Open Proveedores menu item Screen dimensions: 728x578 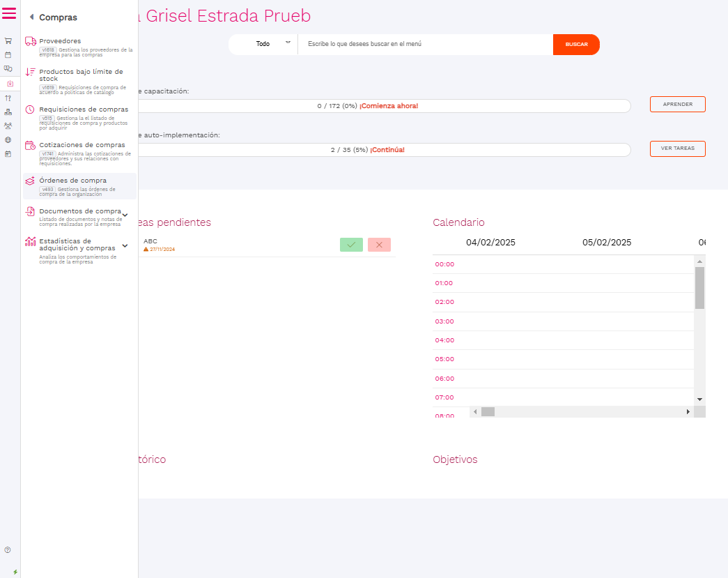(x=60, y=41)
